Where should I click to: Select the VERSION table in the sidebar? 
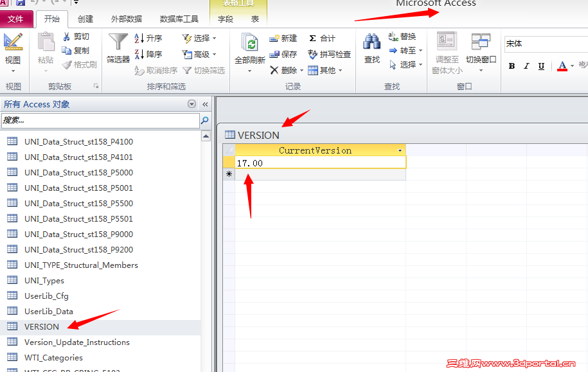pyautogui.click(x=40, y=326)
